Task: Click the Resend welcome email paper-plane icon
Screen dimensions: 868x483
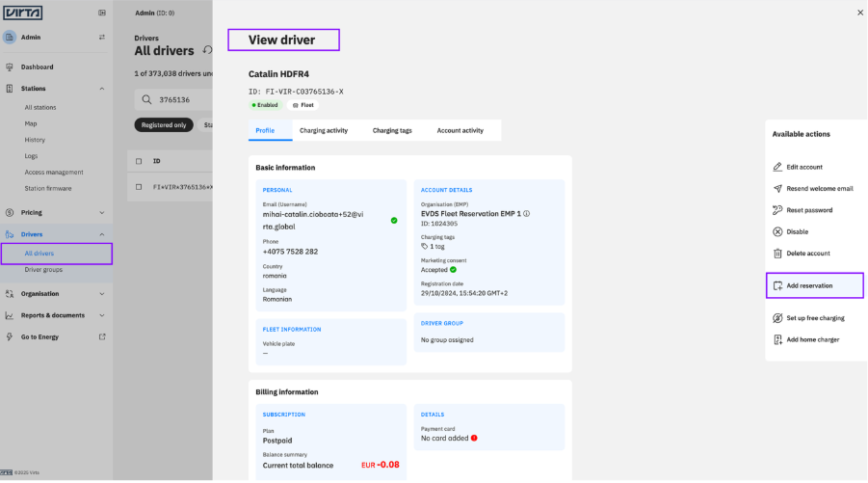Action: 777,188
